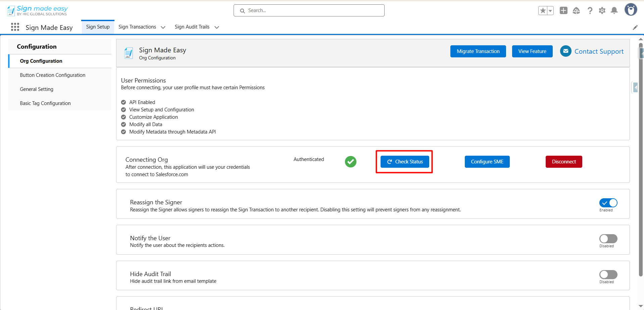This screenshot has width=644, height=310.
Task: Click the user profile avatar
Action: pyautogui.click(x=631, y=10)
